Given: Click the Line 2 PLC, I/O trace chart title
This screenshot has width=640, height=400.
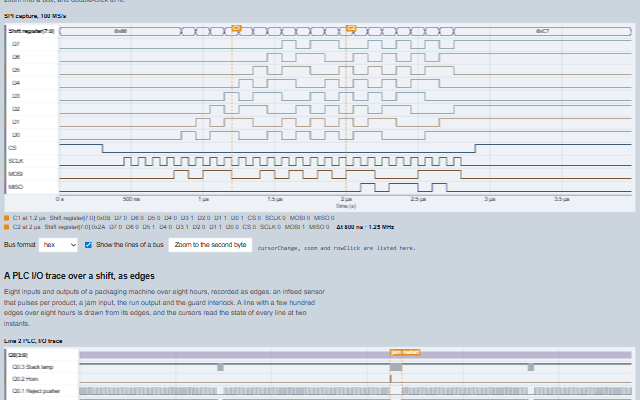Looking at the screenshot, I should [x=33, y=341].
